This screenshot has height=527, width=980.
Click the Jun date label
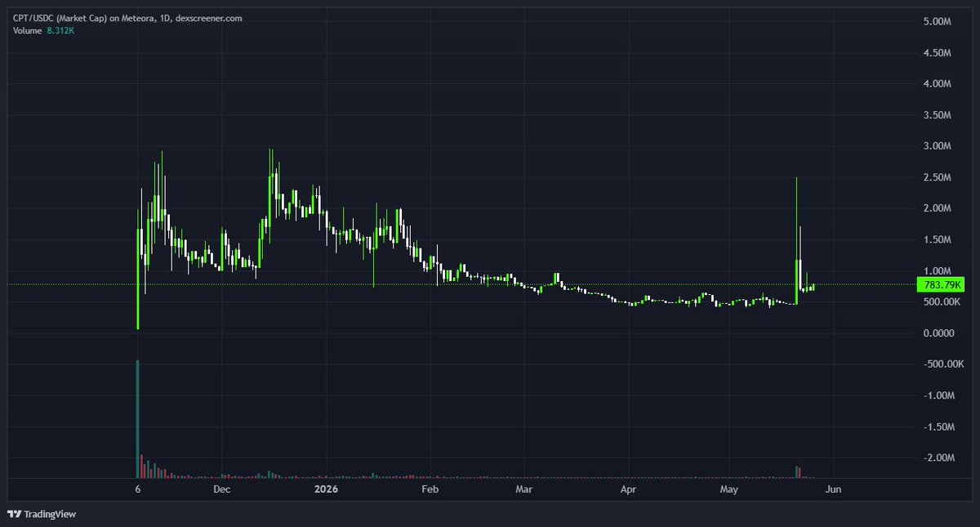click(832, 489)
